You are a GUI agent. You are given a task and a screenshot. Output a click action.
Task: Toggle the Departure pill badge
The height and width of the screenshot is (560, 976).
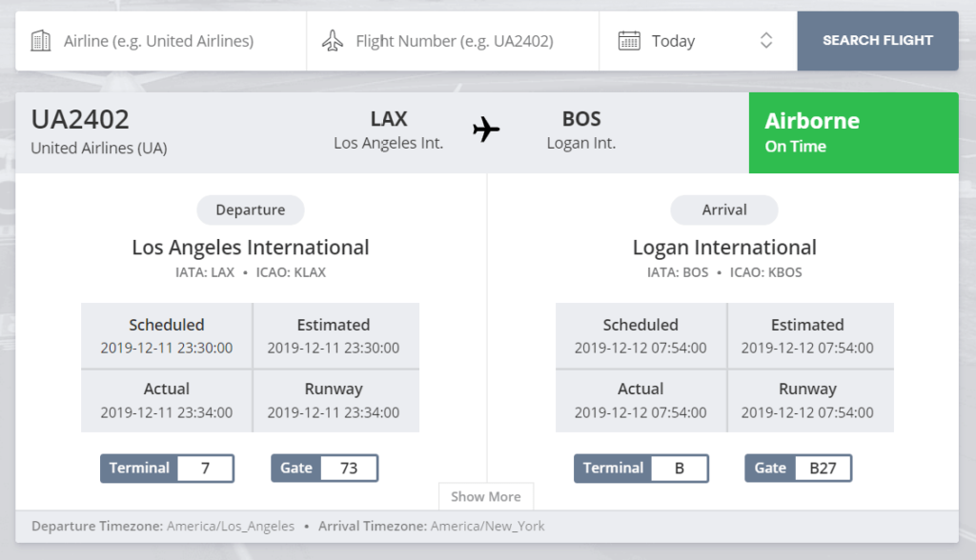point(250,210)
